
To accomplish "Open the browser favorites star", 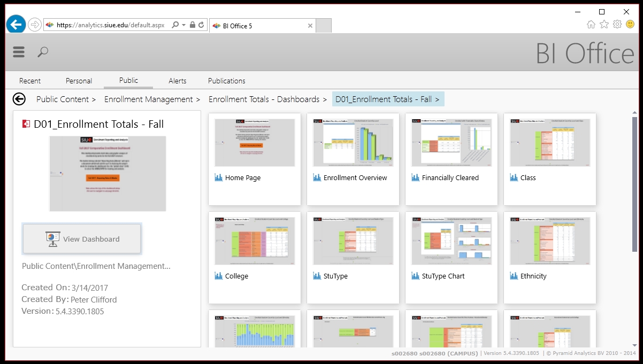I will (604, 24).
